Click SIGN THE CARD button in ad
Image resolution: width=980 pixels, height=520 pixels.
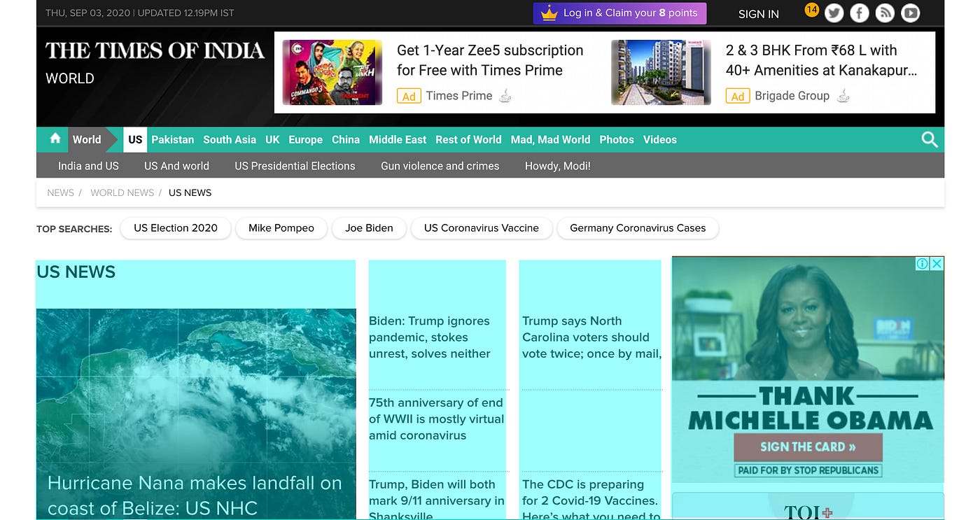[x=808, y=447]
